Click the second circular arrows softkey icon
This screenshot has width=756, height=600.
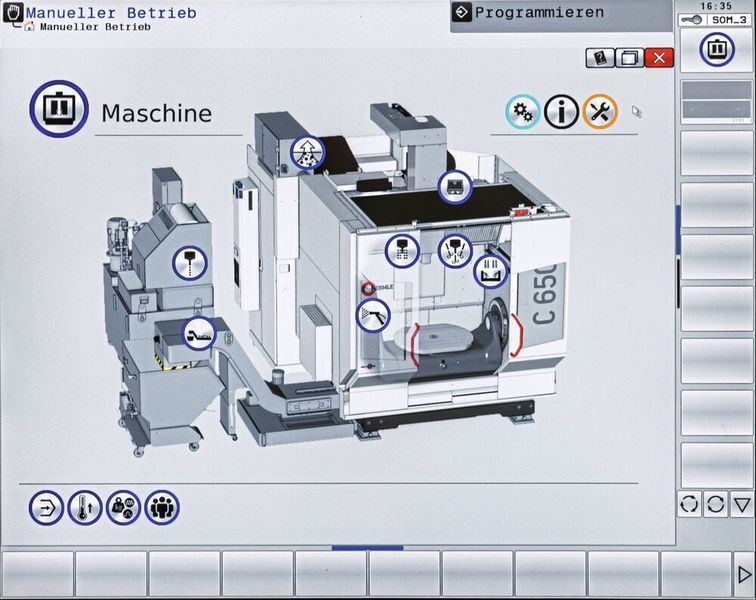coord(716,505)
